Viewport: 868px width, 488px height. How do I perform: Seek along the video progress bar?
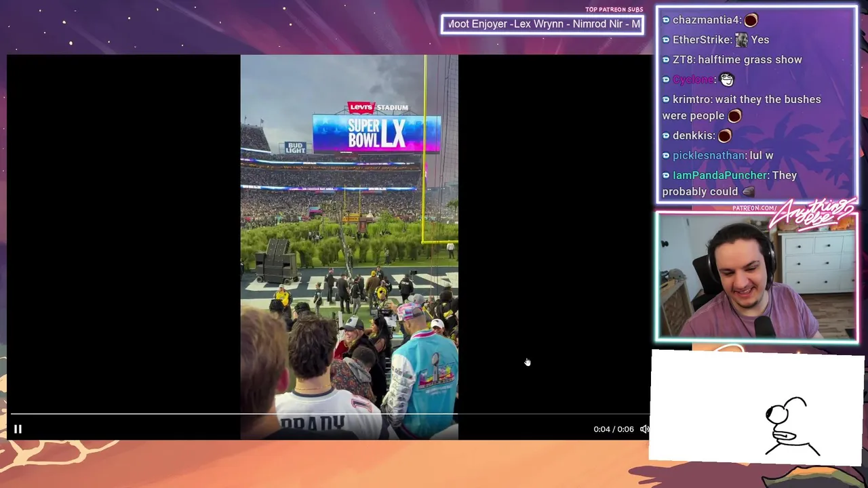coord(330,413)
